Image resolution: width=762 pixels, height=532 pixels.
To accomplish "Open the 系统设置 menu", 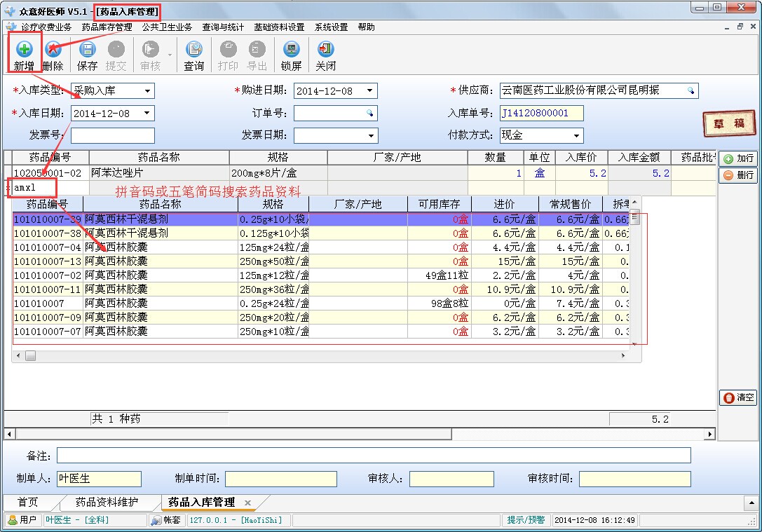I will tap(331, 27).
